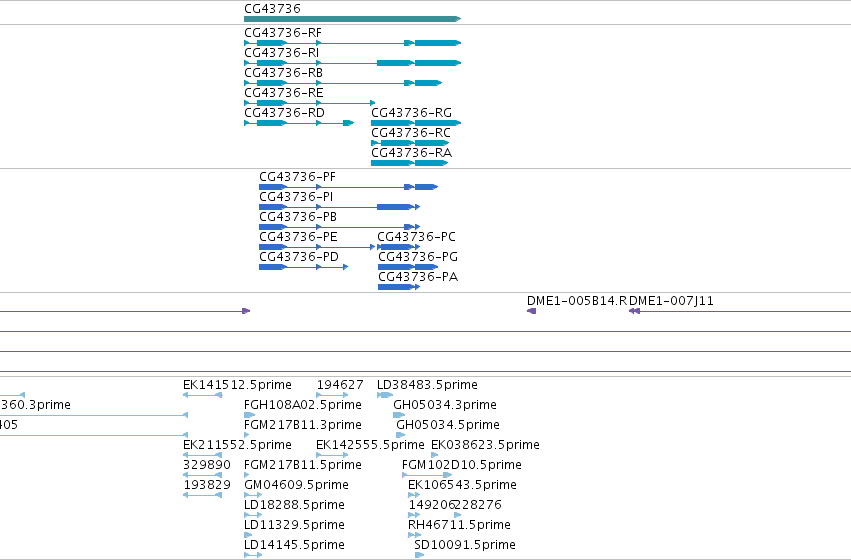The image size is (851, 560).
Task: Select the LD14145.5prime EST label
Action: pyautogui.click(x=294, y=546)
